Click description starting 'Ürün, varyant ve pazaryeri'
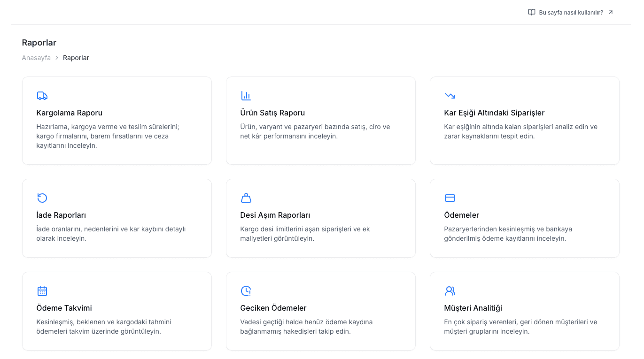 click(x=315, y=131)
